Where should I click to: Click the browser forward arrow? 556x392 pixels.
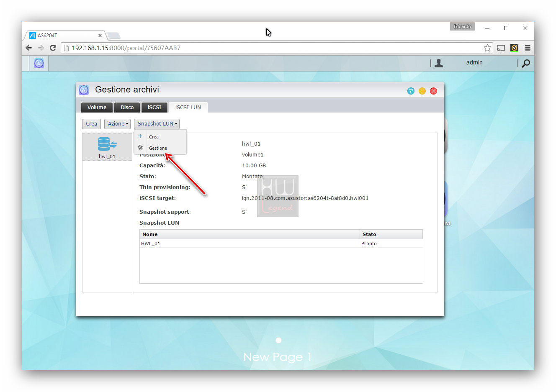[x=41, y=48]
